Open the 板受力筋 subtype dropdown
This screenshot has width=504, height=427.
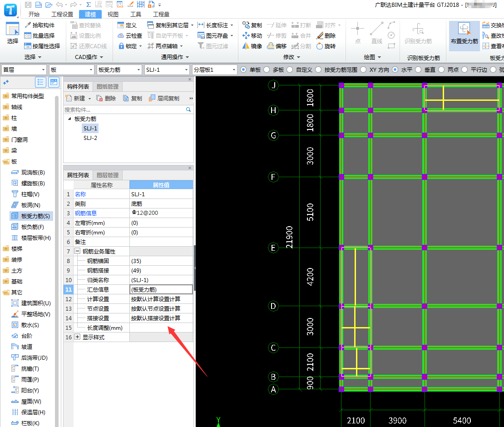tap(119, 70)
